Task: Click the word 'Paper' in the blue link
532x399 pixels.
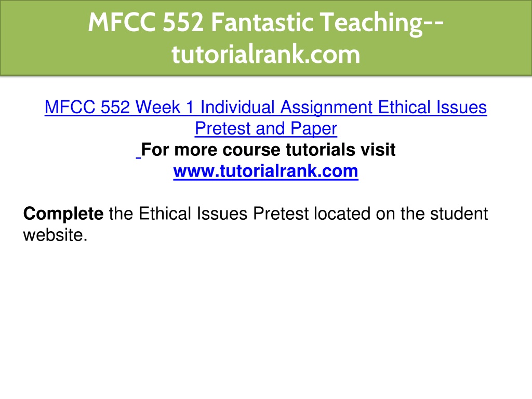Action: 314,129
